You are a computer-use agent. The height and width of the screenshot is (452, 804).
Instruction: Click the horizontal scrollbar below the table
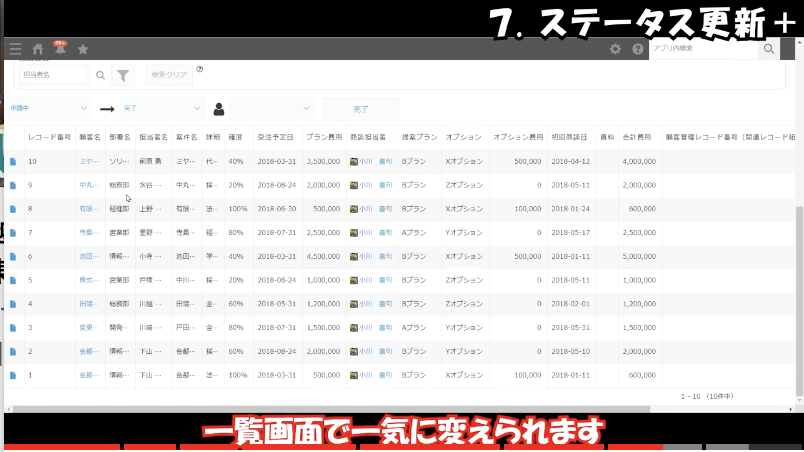400,408
